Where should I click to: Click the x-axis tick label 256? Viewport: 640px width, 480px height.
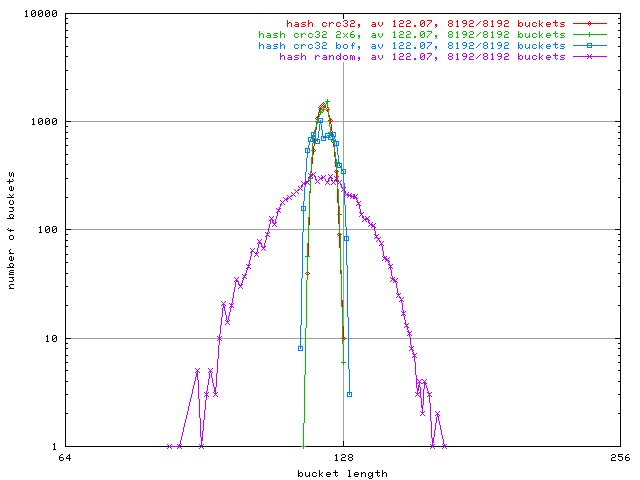620,458
